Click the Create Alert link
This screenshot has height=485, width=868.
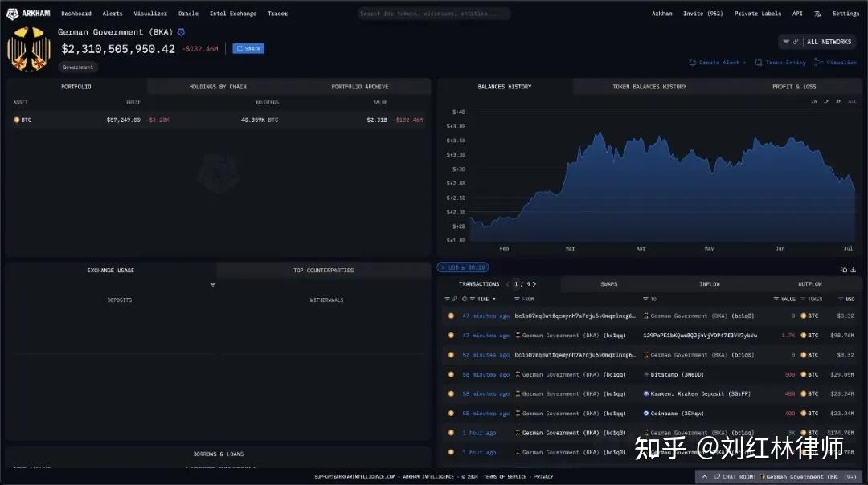point(718,63)
